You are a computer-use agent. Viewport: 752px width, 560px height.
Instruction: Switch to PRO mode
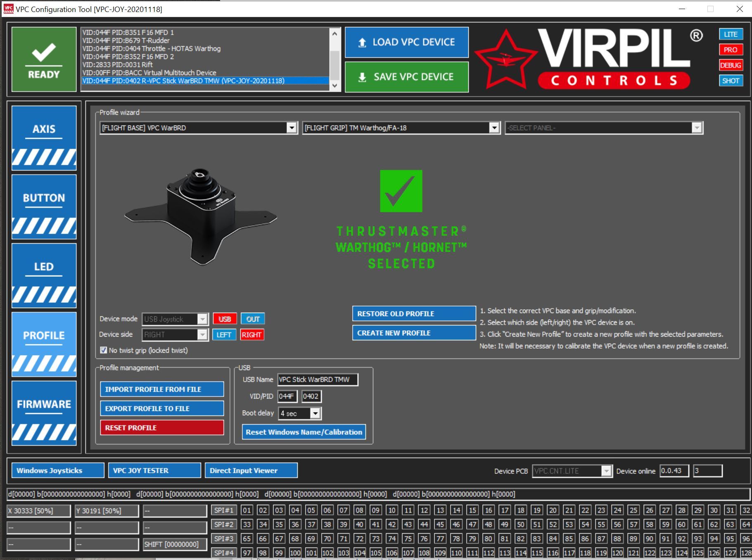(731, 50)
